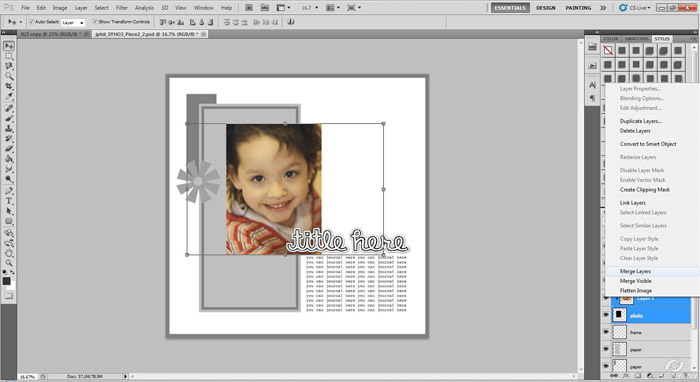Image resolution: width=700 pixels, height=382 pixels.
Task: Select the Spot Healing Brush tool
Action: (x=8, y=108)
